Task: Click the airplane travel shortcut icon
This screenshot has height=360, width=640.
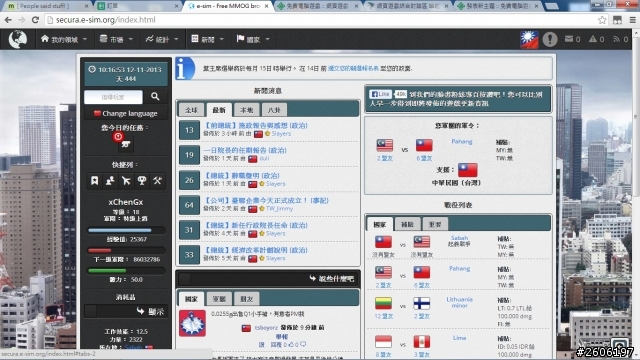Action: (x=126, y=180)
